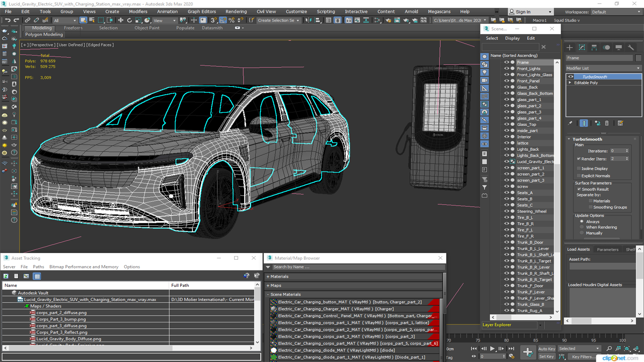Screen dimensions: 644x362
Task: Toggle TurboSmooth modifier eye icon
Action: click(x=571, y=77)
